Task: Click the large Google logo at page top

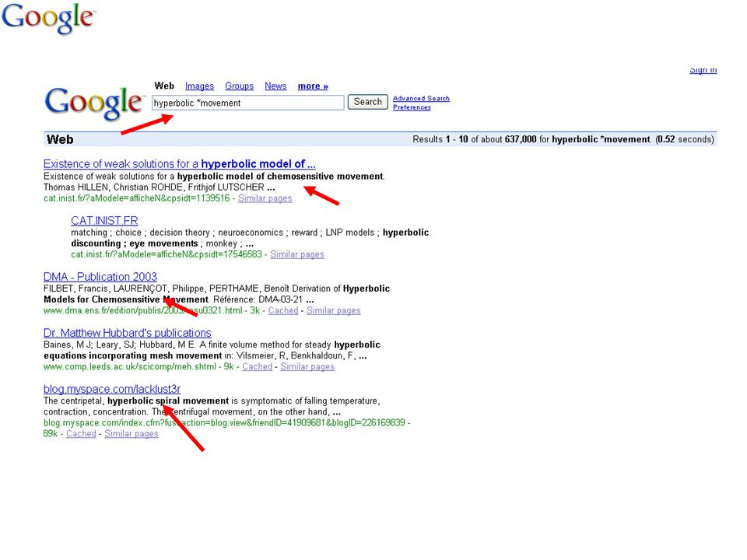Action: [x=48, y=19]
